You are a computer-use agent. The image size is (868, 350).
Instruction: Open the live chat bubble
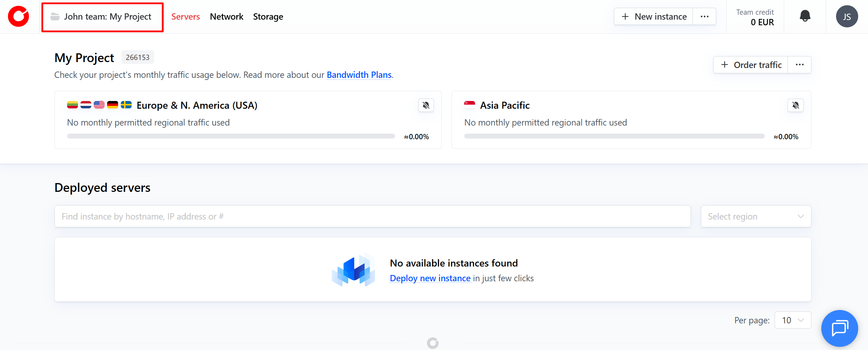(x=839, y=328)
